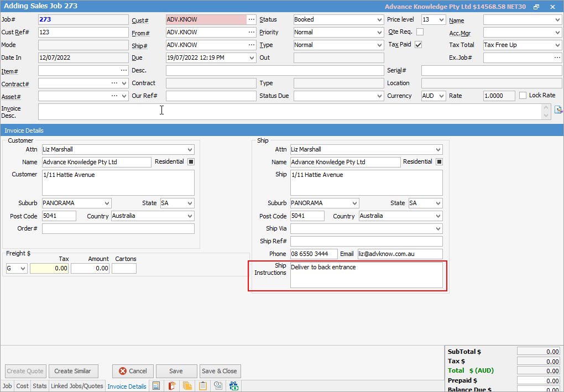Click the form layout icon in the bottom tab strip
This screenshot has height=392, width=564.
[x=156, y=386]
